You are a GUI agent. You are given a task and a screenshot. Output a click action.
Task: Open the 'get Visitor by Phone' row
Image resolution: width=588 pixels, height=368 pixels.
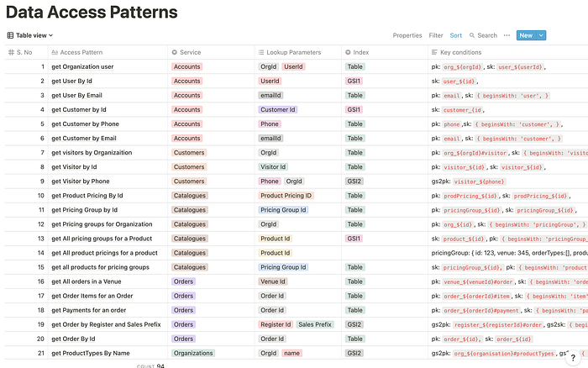click(x=81, y=181)
